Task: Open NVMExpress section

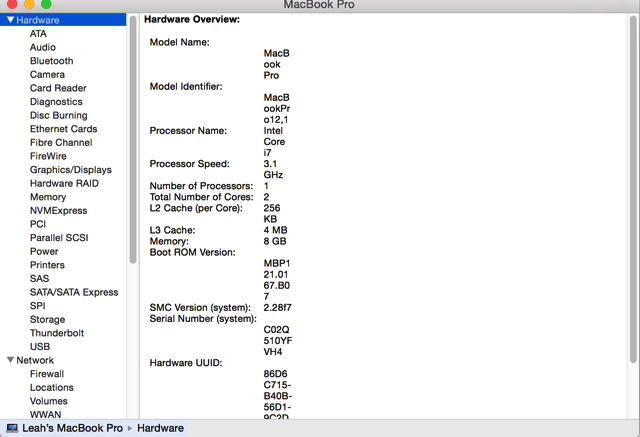Action: 59,211
